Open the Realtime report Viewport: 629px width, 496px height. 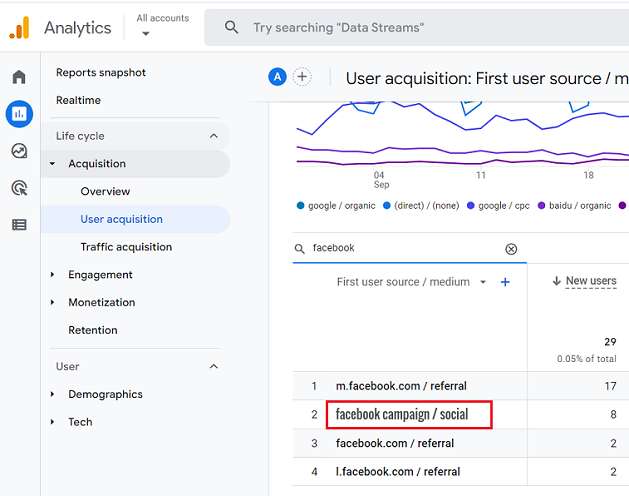78,100
